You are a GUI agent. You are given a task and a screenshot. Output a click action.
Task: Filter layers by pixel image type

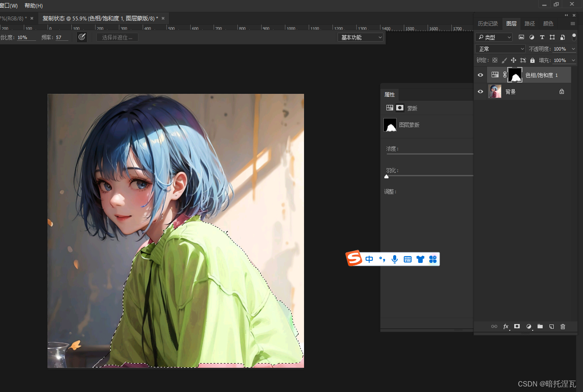tap(521, 37)
